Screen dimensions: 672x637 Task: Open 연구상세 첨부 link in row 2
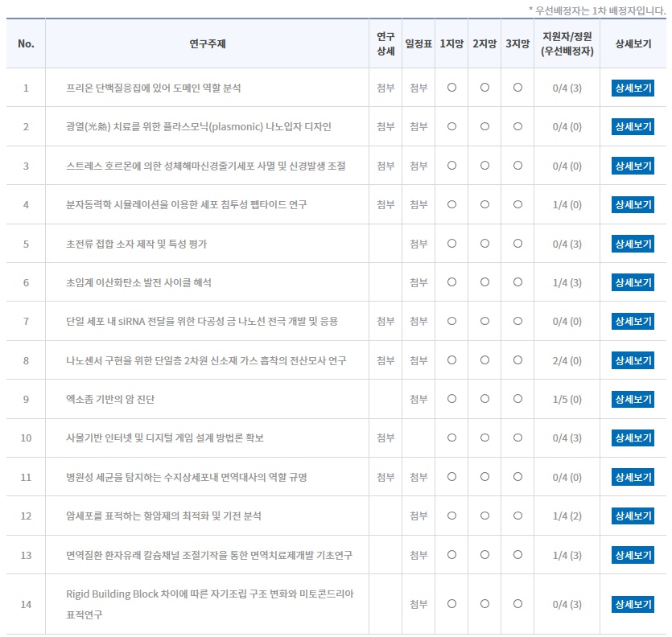click(385, 126)
